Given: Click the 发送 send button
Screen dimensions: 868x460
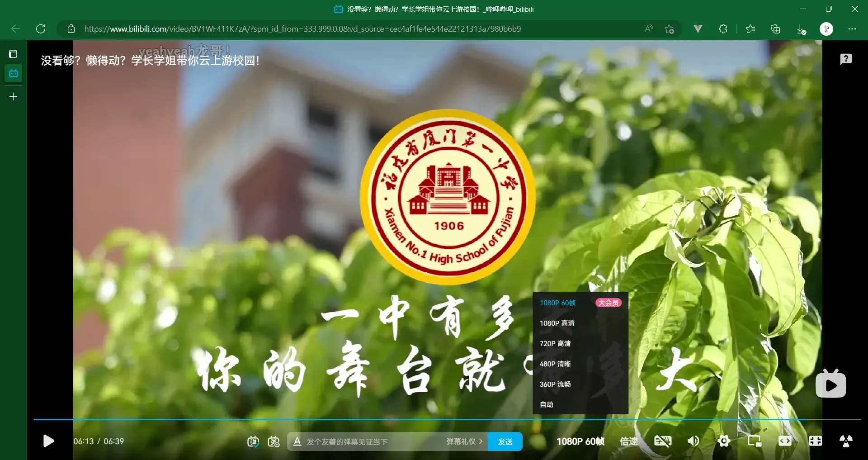Looking at the screenshot, I should [x=505, y=441].
